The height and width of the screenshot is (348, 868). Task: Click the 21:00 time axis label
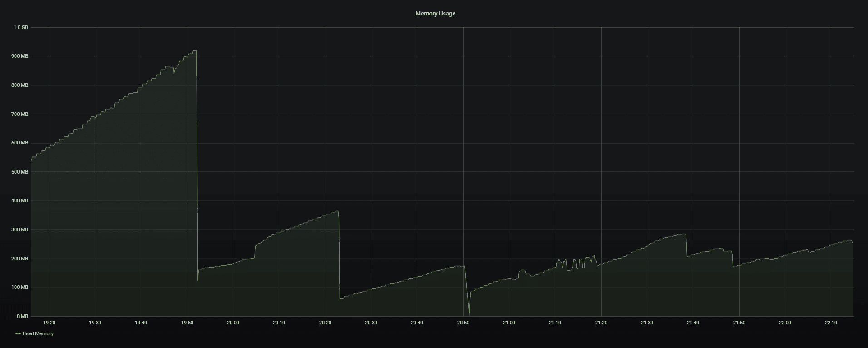509,323
